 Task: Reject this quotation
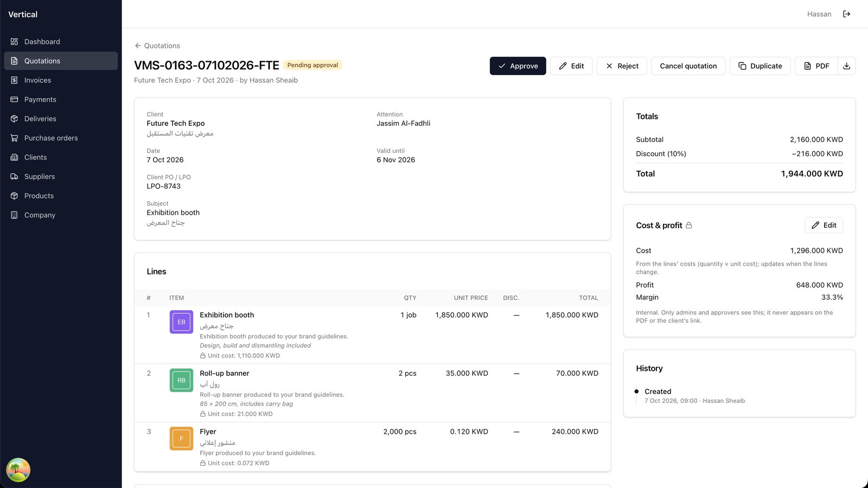pos(622,66)
